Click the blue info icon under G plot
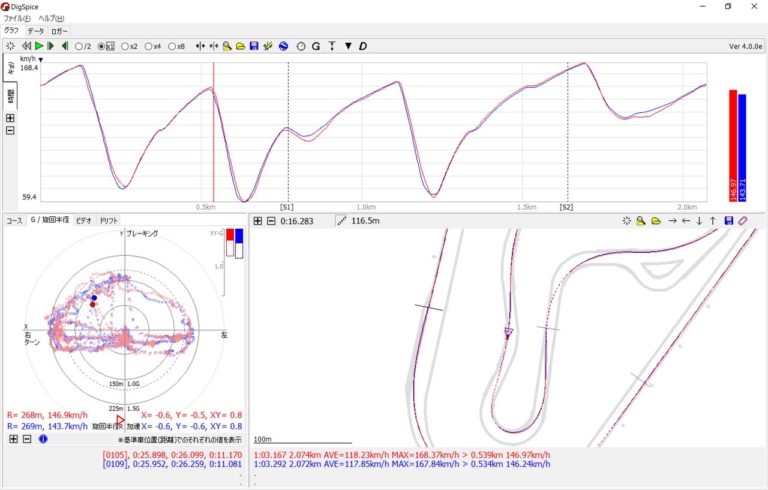Viewport: 768px width, 490px height. tap(43, 439)
